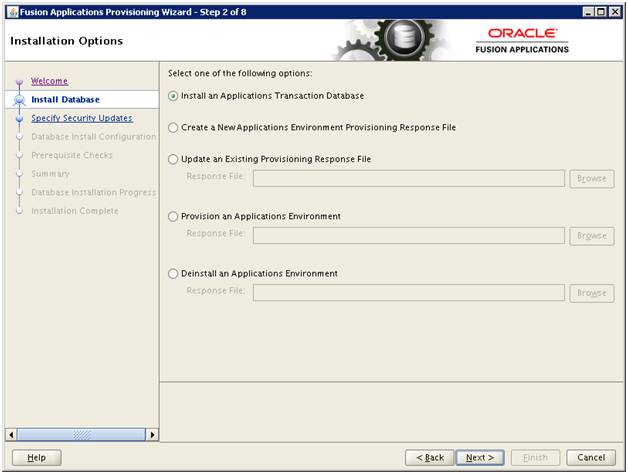This screenshot has height=474, width=628.
Task: Click Browse button for Provision Applications Environment
Action: click(592, 236)
